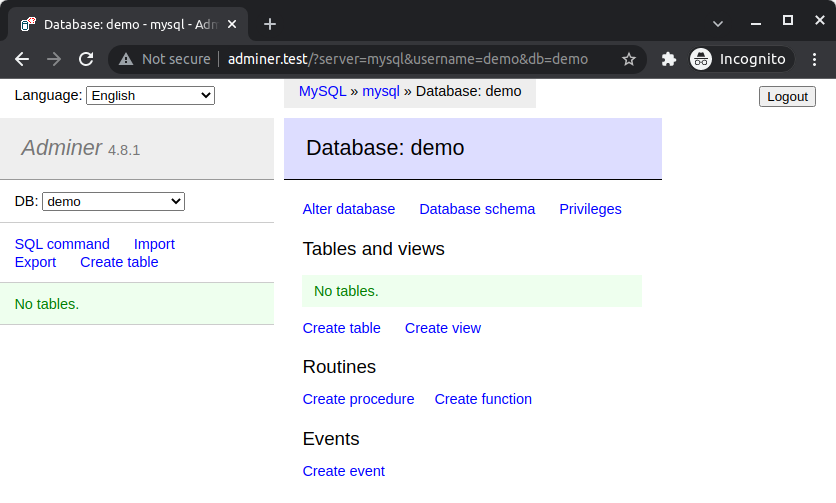Image resolution: width=836 pixels, height=503 pixels.
Task: Click Create function link
Action: [483, 399]
